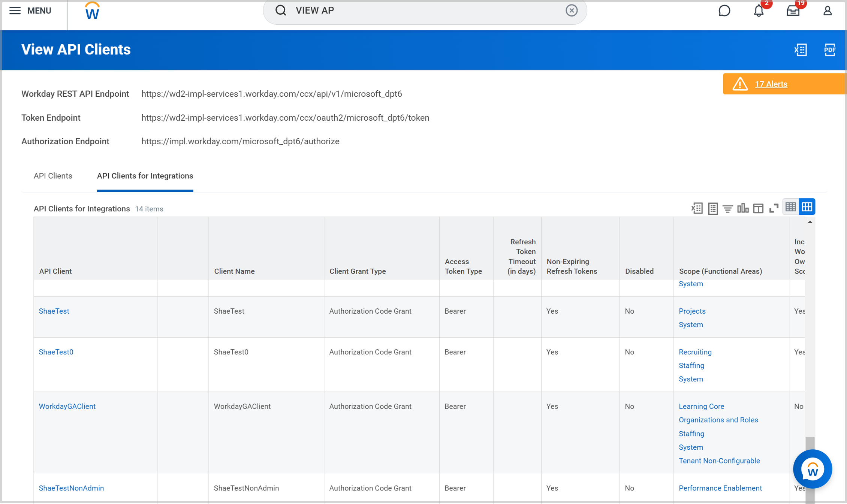Toggle the expanded grid layout view

[807, 206]
